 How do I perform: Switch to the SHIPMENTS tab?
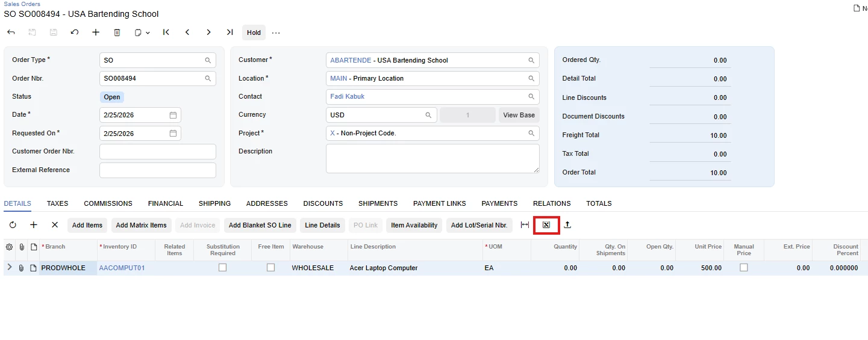click(x=378, y=203)
